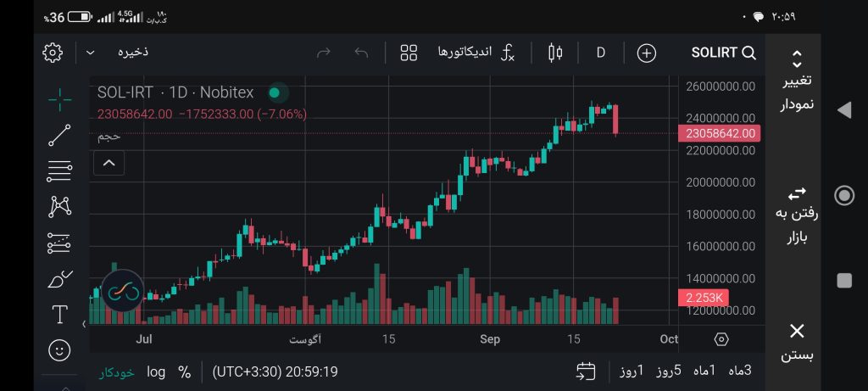Tap Android back triangle navigation button

click(x=844, y=109)
